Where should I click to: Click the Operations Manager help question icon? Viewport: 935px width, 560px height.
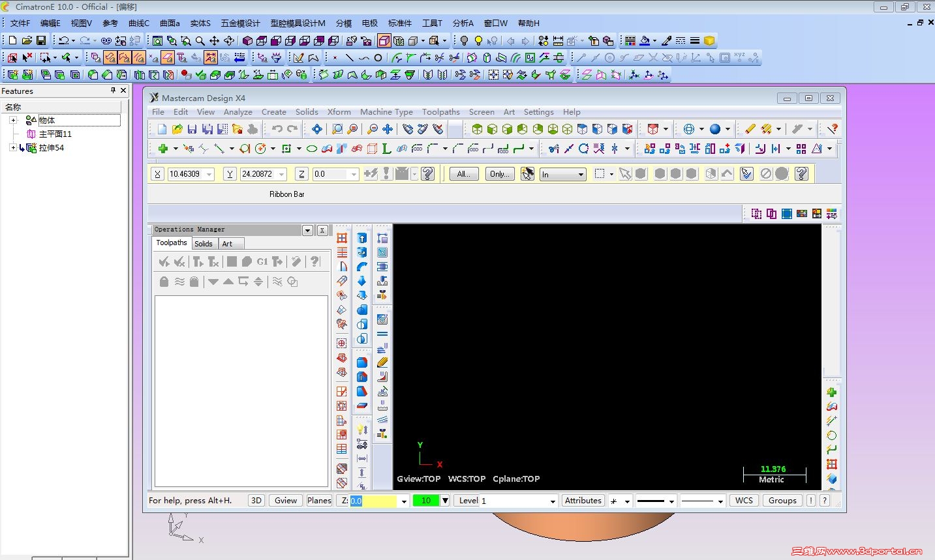point(315,261)
